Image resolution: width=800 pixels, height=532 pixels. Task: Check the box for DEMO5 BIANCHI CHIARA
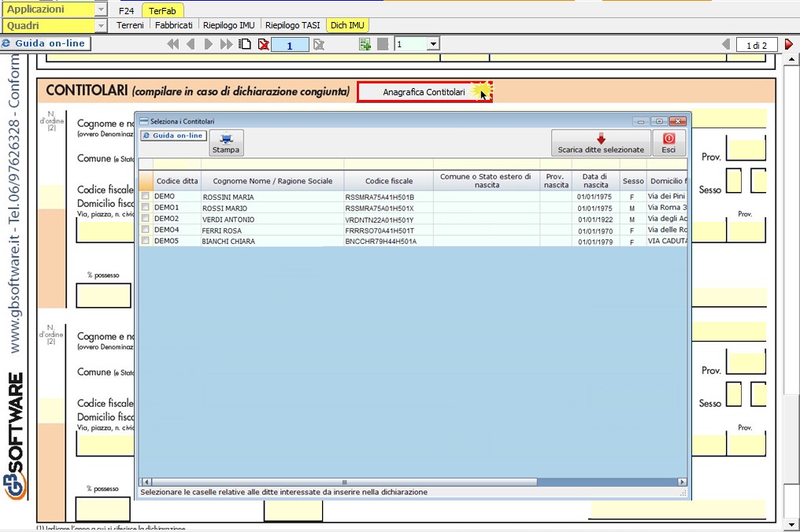point(146,241)
